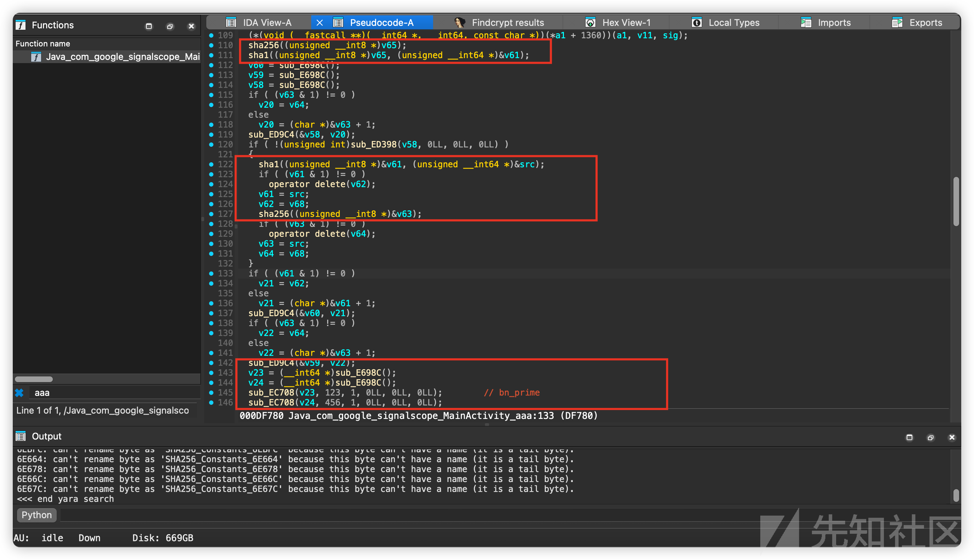Screen dimensions: 974x560
Task: Click the Output panel header icon
Action: click(x=21, y=436)
